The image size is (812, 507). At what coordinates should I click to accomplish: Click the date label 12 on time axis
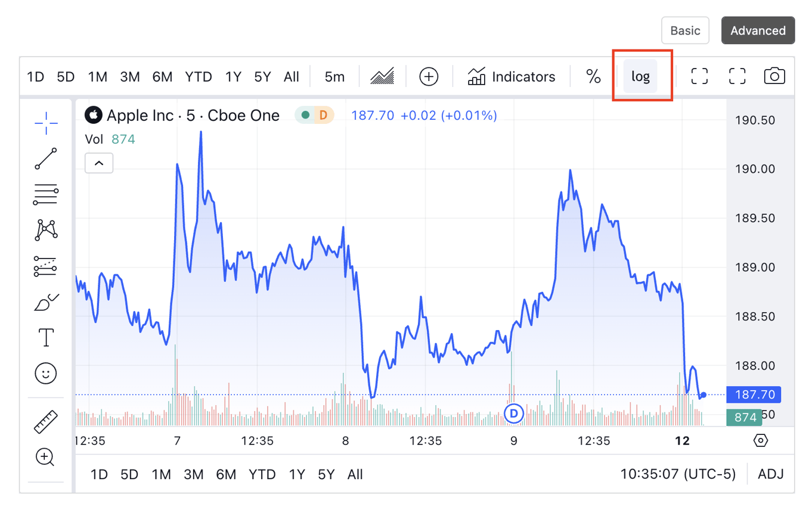pos(682,441)
